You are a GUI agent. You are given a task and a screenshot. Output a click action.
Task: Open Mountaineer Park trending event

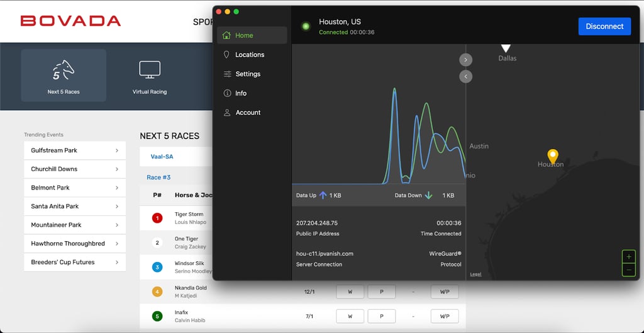(75, 225)
